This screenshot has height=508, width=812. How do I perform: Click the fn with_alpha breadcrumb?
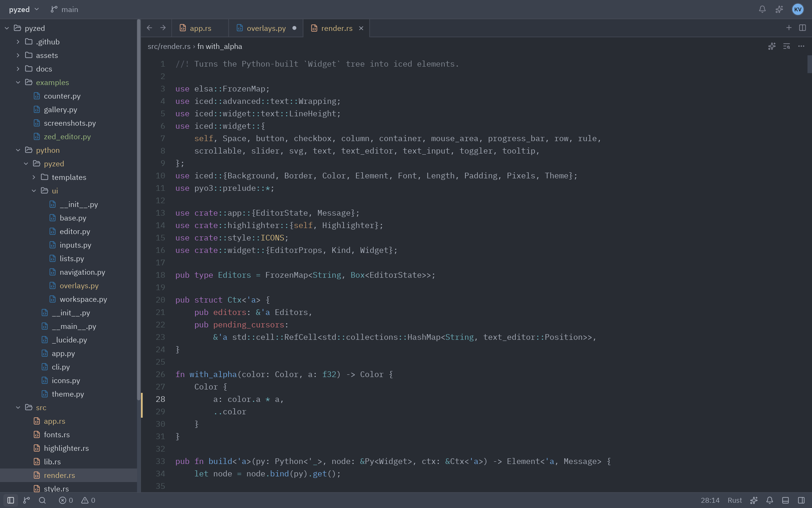220,46
